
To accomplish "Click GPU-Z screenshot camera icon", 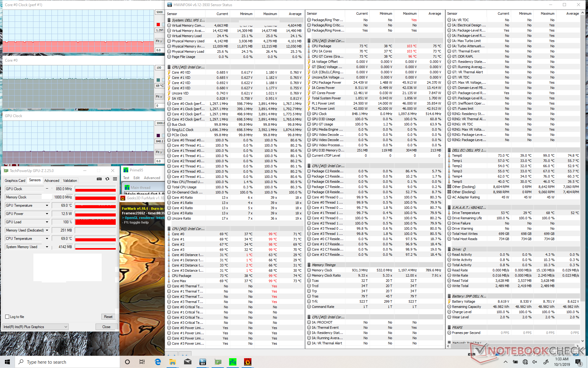I will tap(99, 179).
